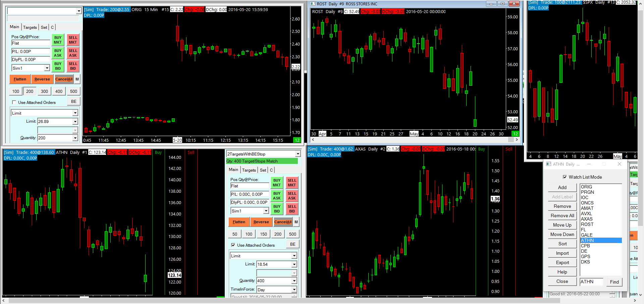
Task: Toggle the Watch List Mode checkbox
Action: (x=565, y=177)
